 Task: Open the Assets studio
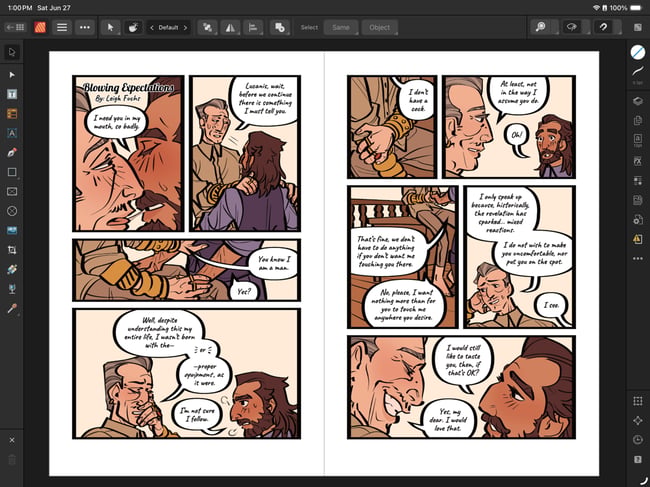click(x=638, y=200)
